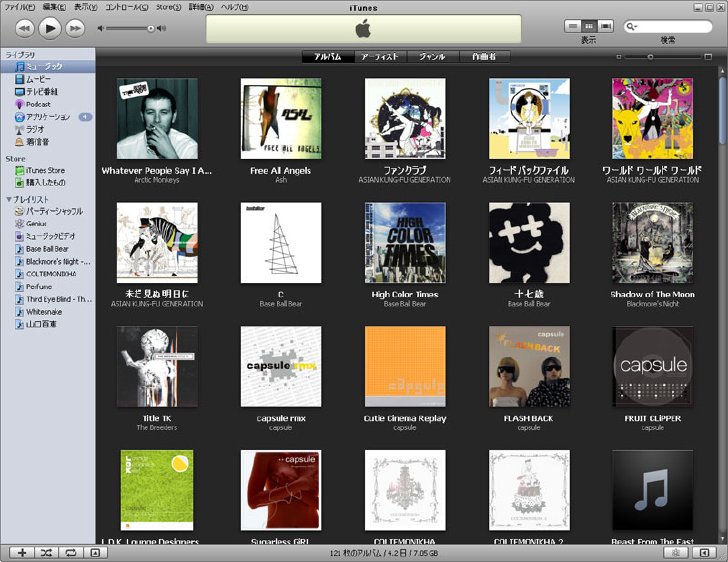Open the Shadow of The Moon album

click(x=652, y=242)
